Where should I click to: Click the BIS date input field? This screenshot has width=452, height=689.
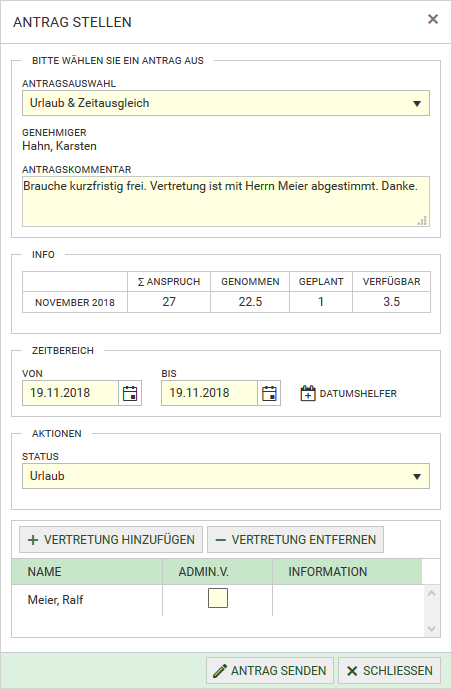(209, 393)
